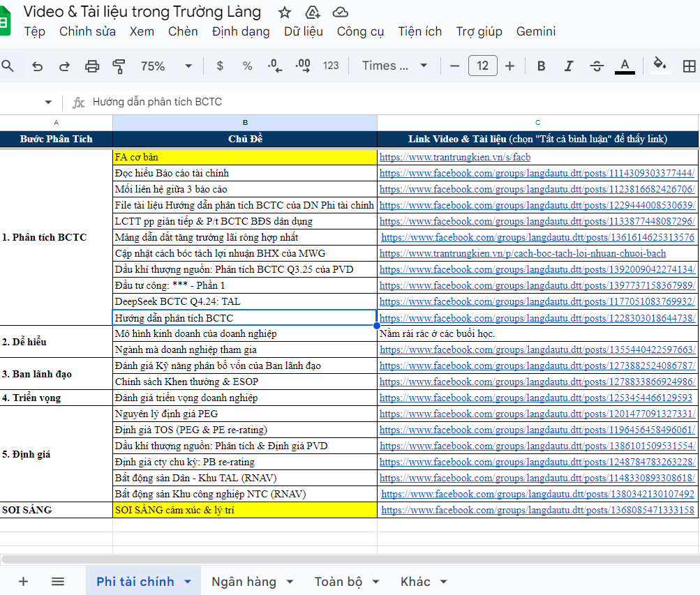Decrease font size with minus
Image resolution: width=700 pixels, height=595 pixels.
coord(454,66)
